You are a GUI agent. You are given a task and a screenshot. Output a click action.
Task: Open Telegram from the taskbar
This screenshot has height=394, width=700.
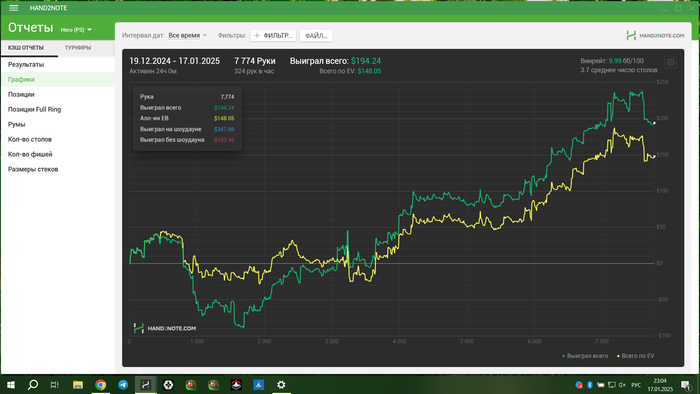click(x=123, y=385)
